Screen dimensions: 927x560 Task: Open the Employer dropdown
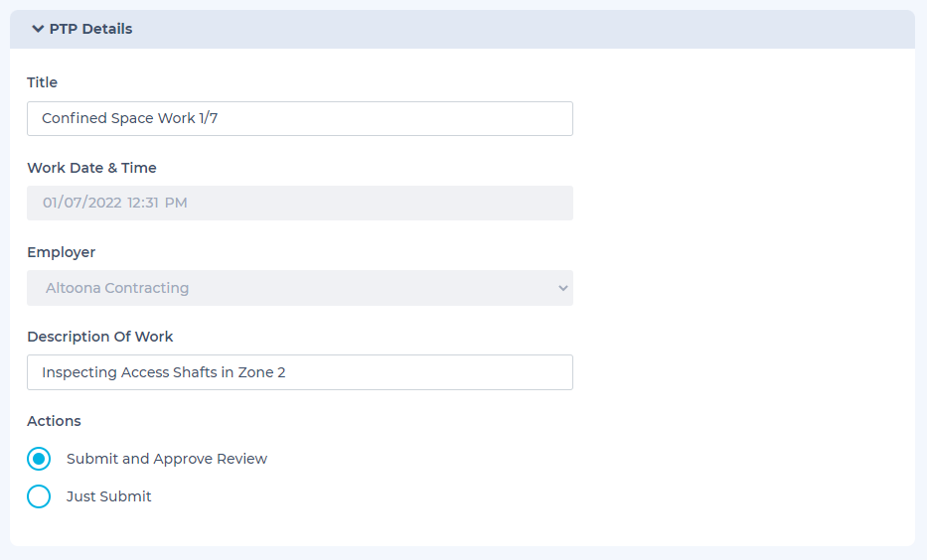click(300, 288)
